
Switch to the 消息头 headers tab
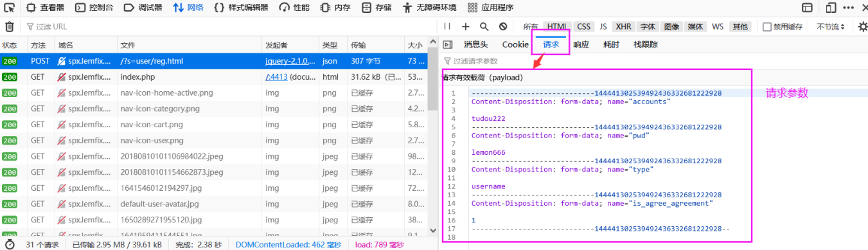(476, 44)
